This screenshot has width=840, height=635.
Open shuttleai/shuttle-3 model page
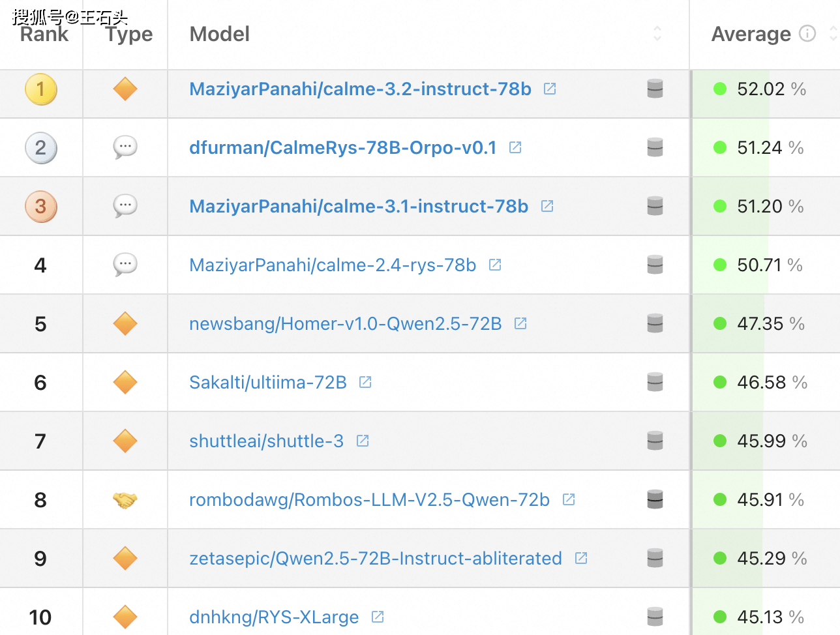click(266, 441)
